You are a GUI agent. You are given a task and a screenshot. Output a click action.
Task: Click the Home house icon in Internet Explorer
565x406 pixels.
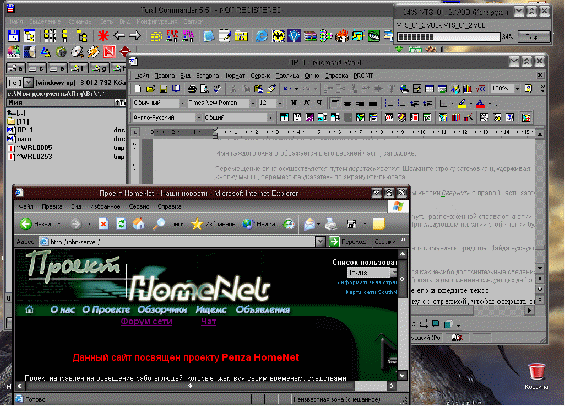pyautogui.click(x=139, y=224)
